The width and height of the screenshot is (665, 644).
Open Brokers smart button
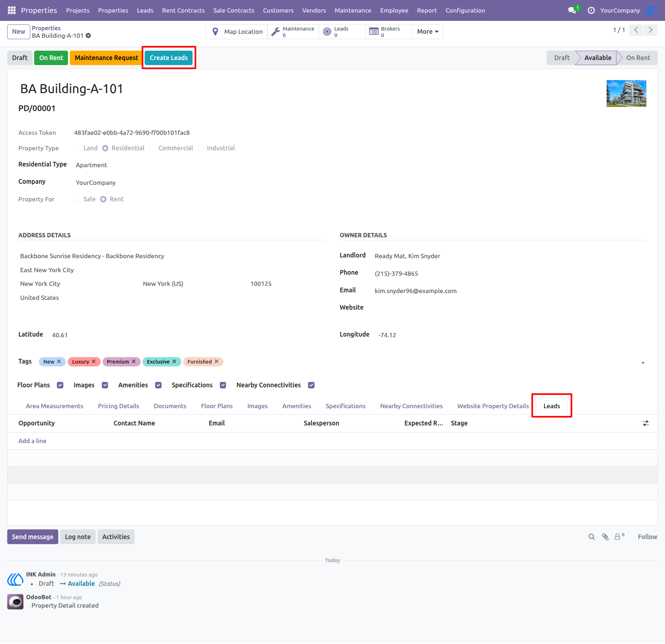(x=389, y=32)
